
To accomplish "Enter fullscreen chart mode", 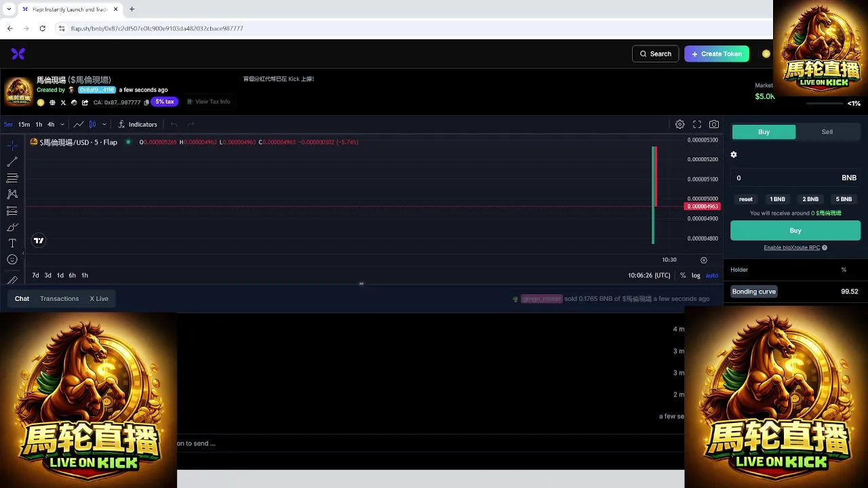I will click(697, 124).
